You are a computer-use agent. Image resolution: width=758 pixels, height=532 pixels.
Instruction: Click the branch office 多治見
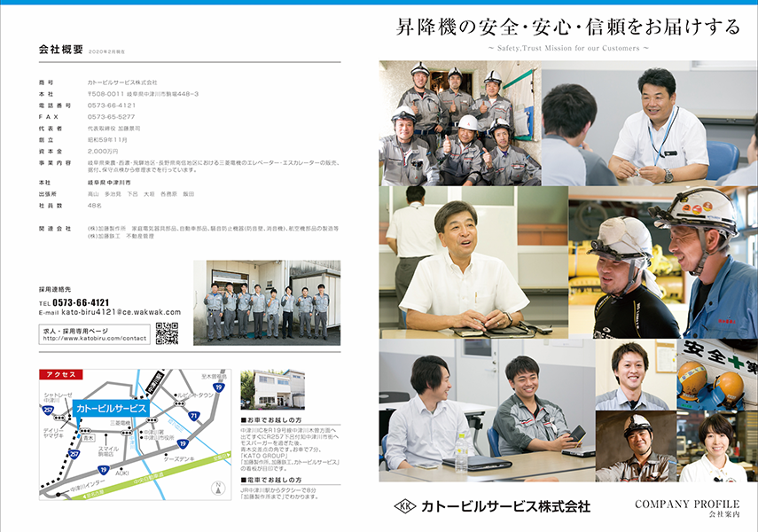pyautogui.click(x=113, y=194)
